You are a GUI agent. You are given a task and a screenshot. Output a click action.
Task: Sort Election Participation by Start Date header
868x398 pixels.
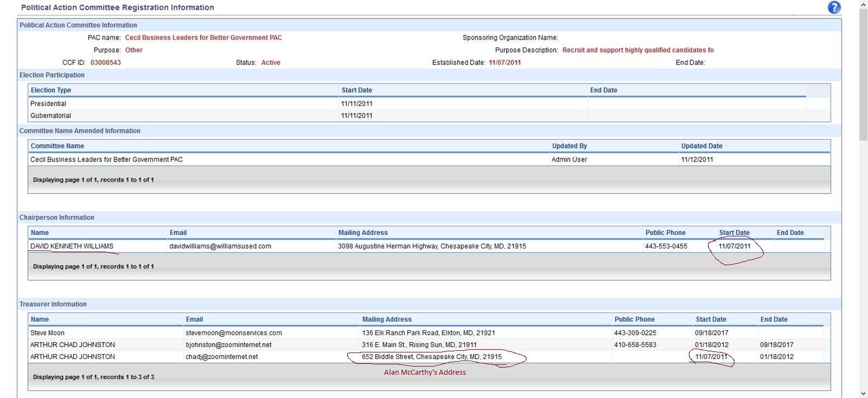point(356,90)
